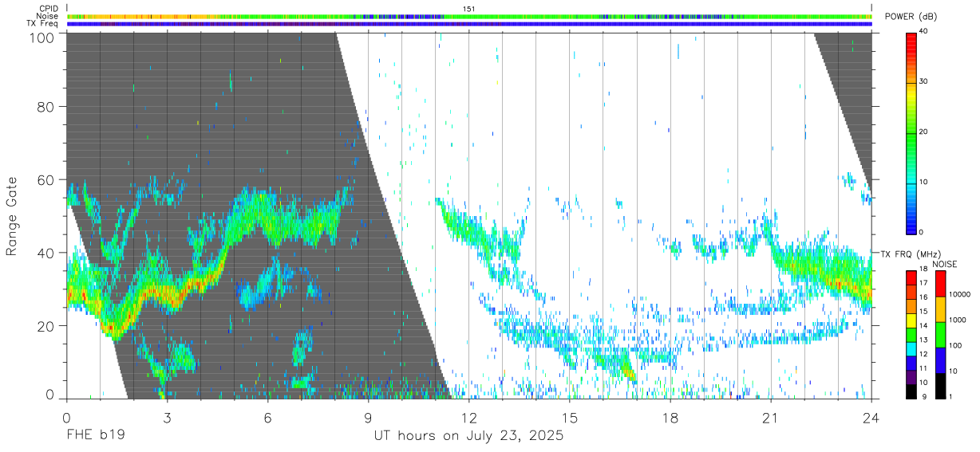The image size is (980, 452).
Task: Click the TX frequency color scale bar
Action: [911, 334]
